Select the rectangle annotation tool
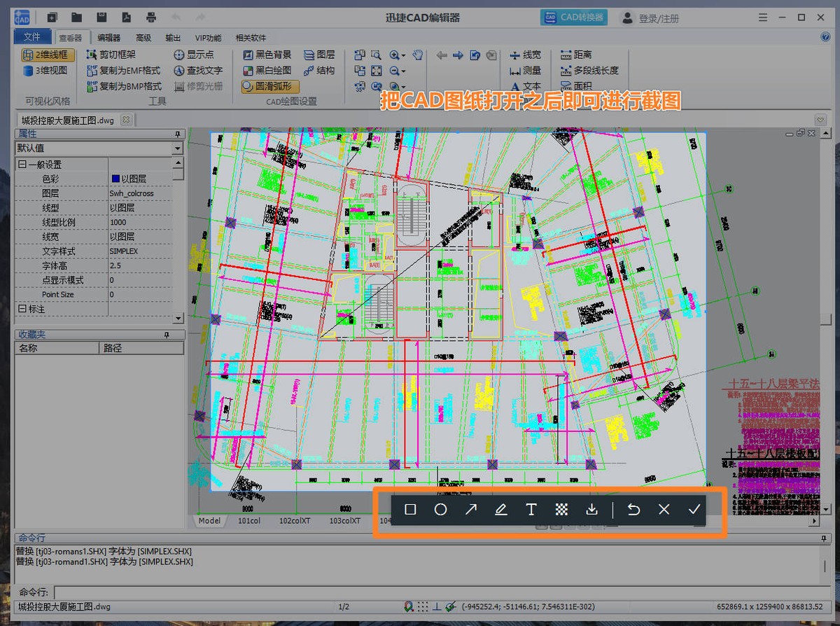The image size is (840, 626). pos(411,510)
